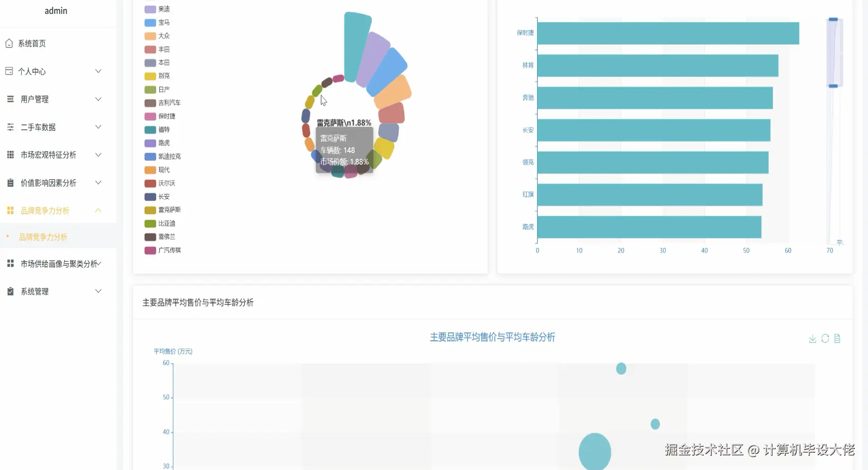Toggle 雪佛兰 legend entry
Image resolution: width=868 pixels, height=470 pixels.
coord(160,237)
